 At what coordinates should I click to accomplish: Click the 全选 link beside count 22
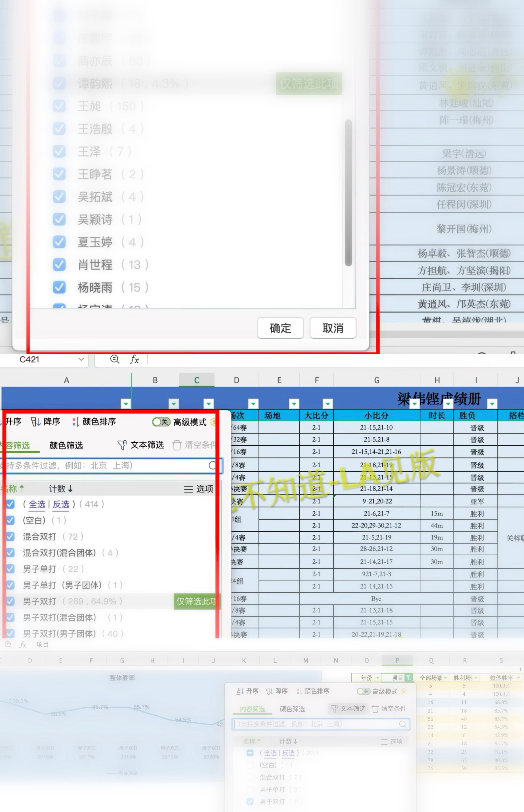270,753
